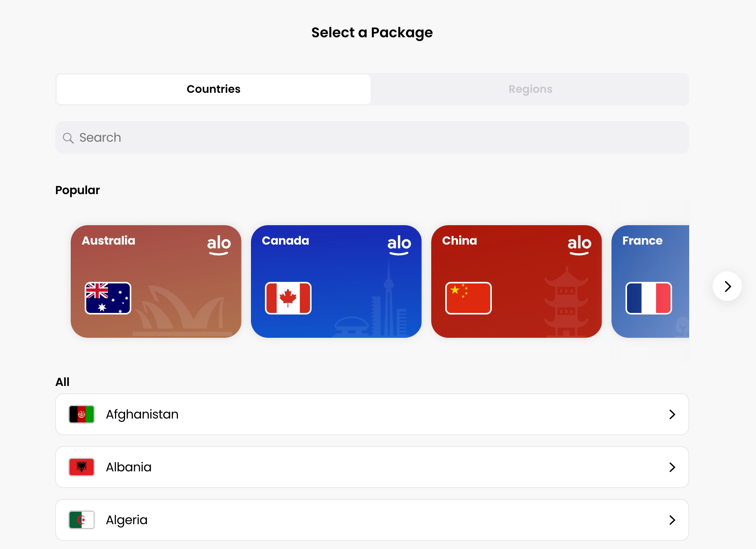Click the Canada maple leaf flag
Image resolution: width=756 pixels, height=549 pixels.
288,298
